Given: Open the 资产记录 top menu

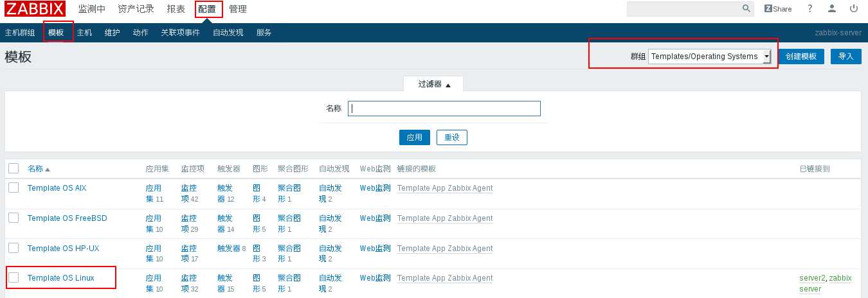Looking at the screenshot, I should point(136,9).
